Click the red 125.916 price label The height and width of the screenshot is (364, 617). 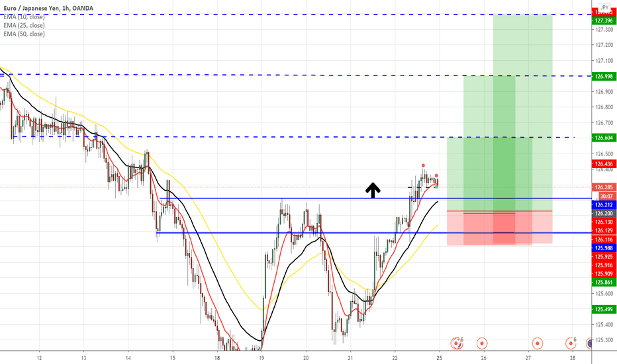604,265
